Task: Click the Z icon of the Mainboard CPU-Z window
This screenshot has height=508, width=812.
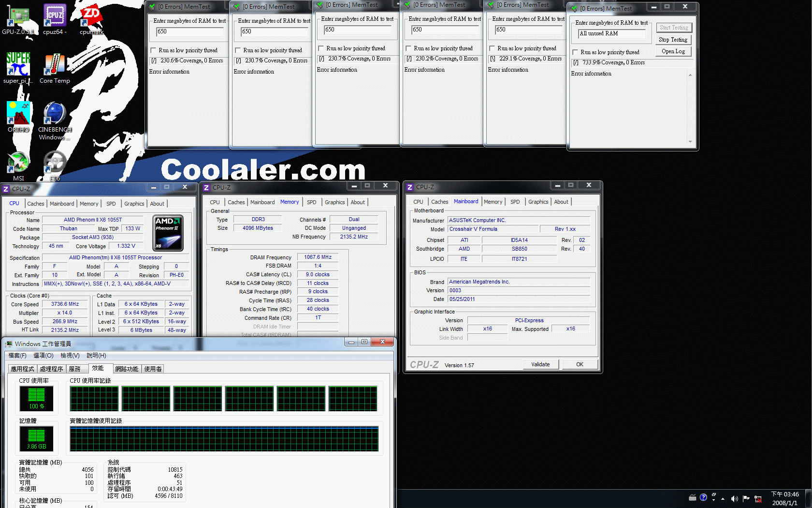Action: point(410,187)
